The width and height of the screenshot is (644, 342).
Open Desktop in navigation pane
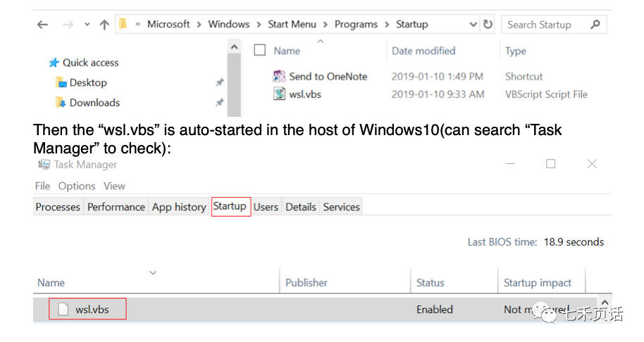[x=88, y=83]
